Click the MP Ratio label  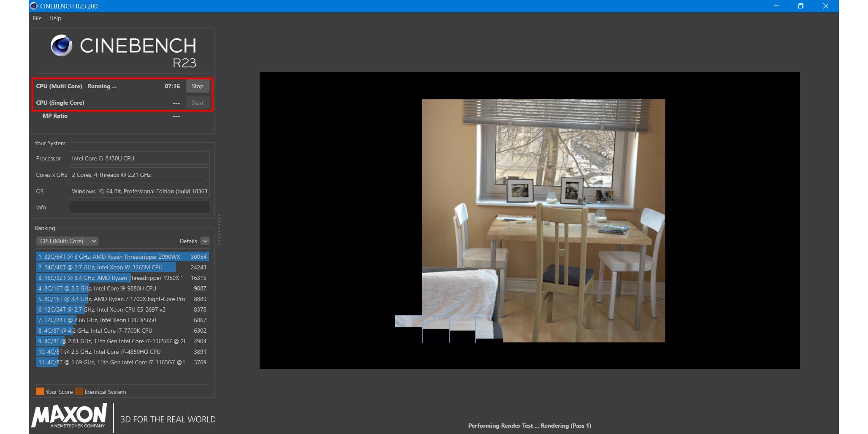point(55,116)
